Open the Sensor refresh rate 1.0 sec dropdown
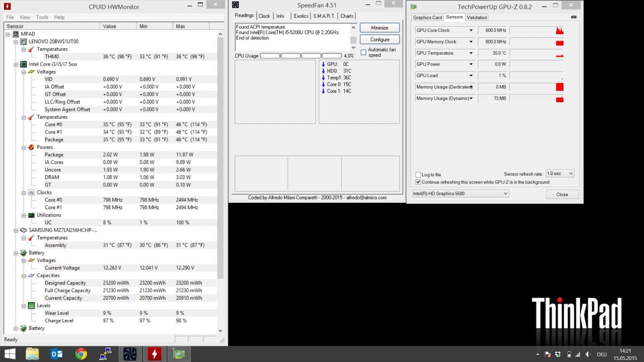 coord(560,173)
